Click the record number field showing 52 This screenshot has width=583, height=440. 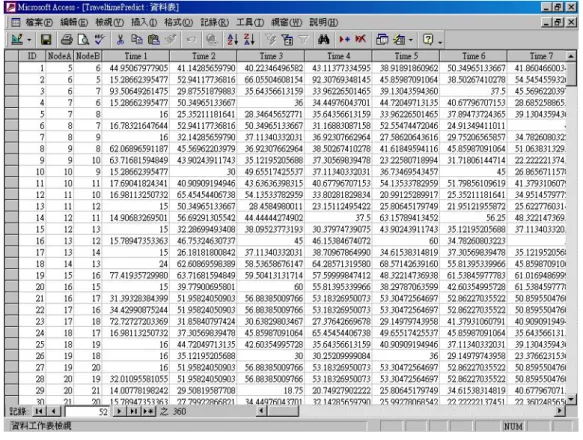[87, 411]
